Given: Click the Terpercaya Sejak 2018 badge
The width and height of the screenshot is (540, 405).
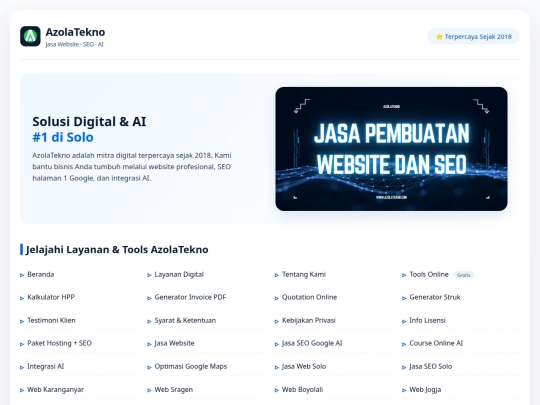Looking at the screenshot, I should 473,37.
